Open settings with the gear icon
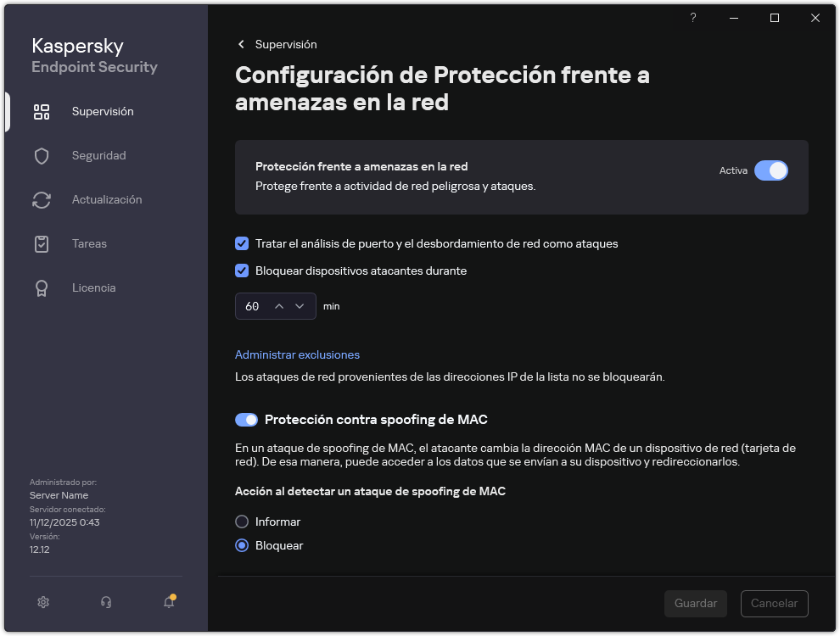 tap(43, 602)
